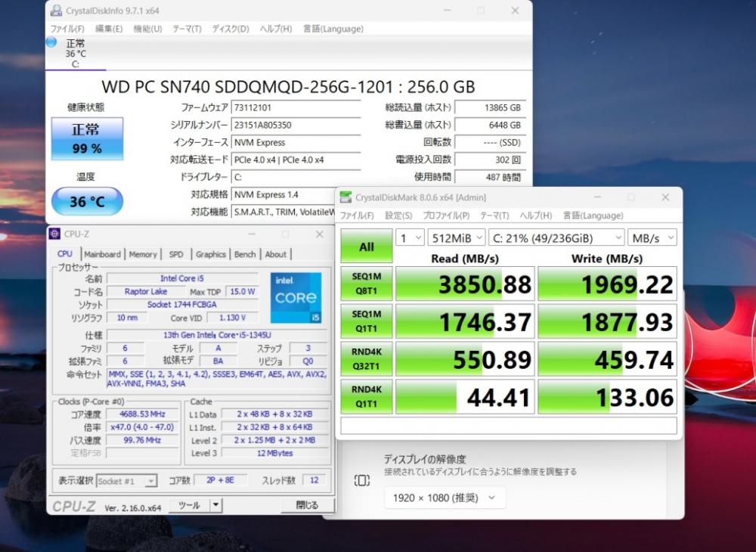This screenshot has width=756, height=552.
Task: Click the CrystalDiskInfo title bar app icon
Action: (57, 10)
